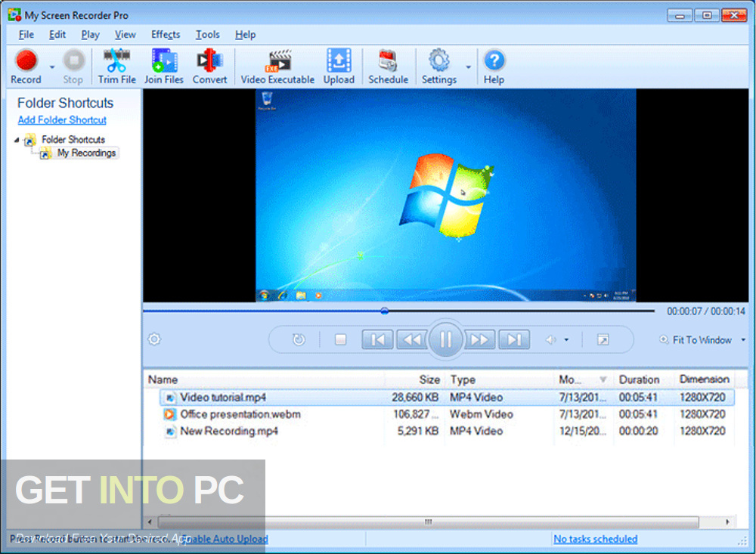
Task: Stop playback with the square button
Action: (x=340, y=340)
